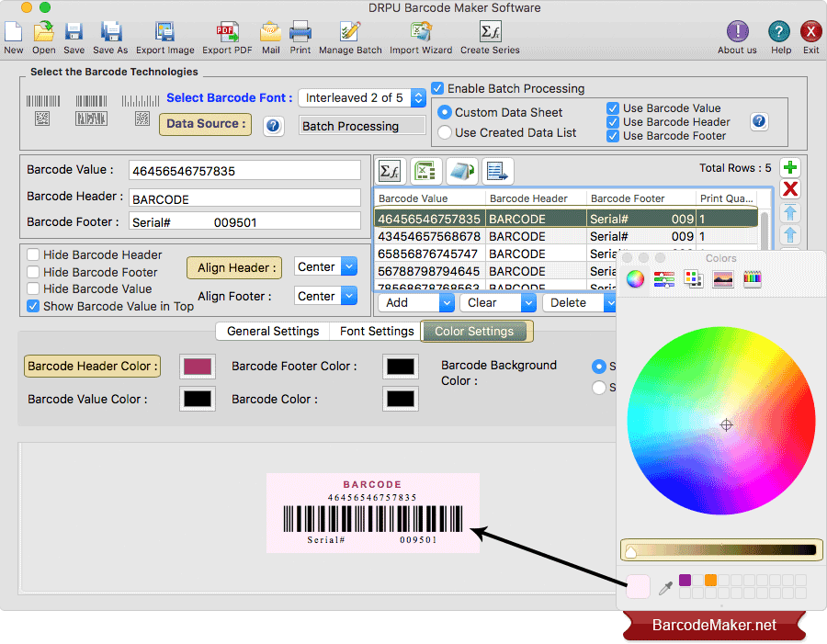Delete a row with the red X icon
Viewport: 827px width, 644px height.
[x=789, y=189]
